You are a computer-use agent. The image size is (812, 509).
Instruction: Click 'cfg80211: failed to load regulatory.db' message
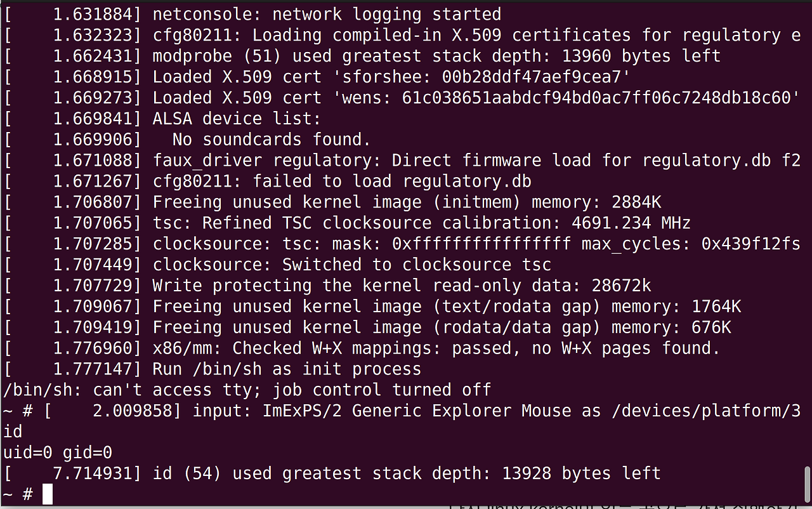341,182
